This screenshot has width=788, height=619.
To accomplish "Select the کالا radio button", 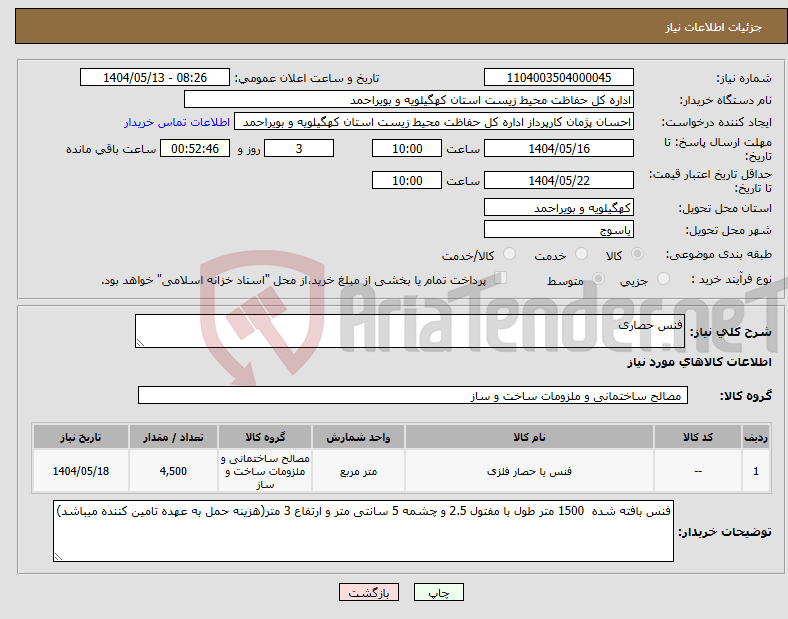I will click(637, 254).
